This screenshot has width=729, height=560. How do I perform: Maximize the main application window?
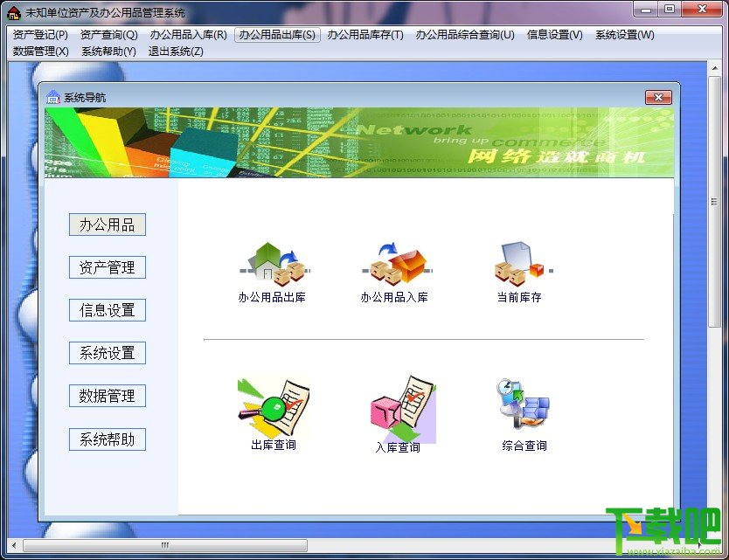(x=670, y=10)
